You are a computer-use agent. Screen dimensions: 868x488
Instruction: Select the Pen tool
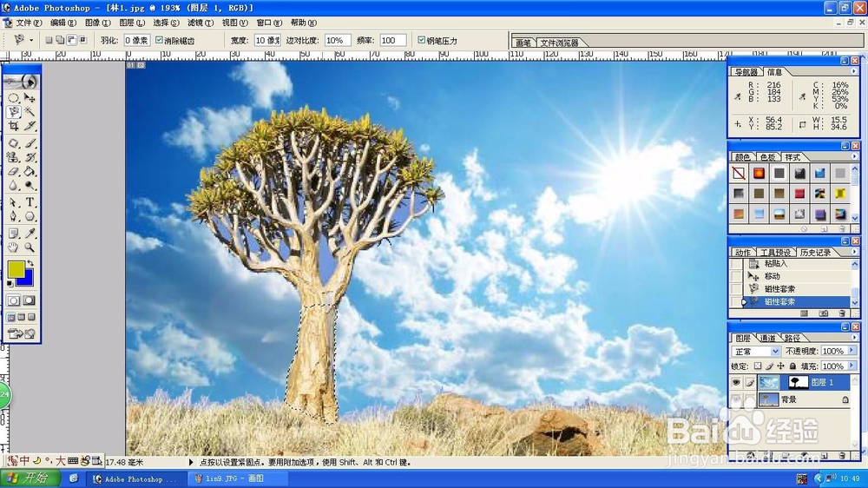14,216
